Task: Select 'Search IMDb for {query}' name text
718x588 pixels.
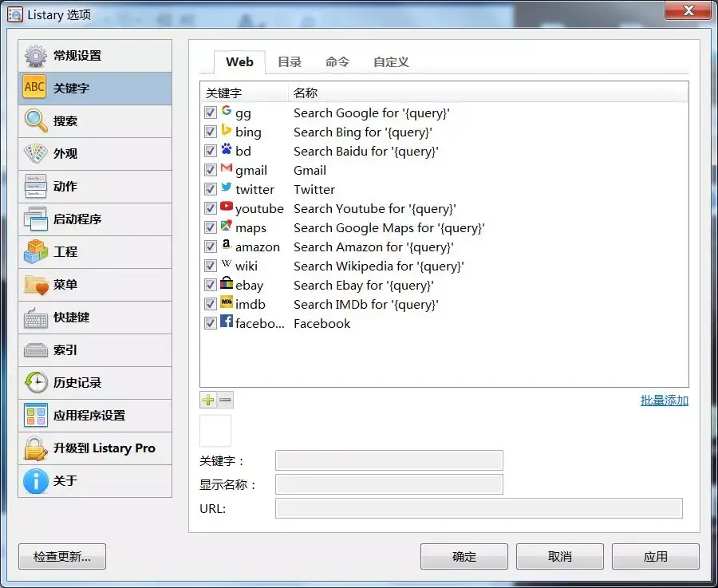Action: pyautogui.click(x=366, y=305)
